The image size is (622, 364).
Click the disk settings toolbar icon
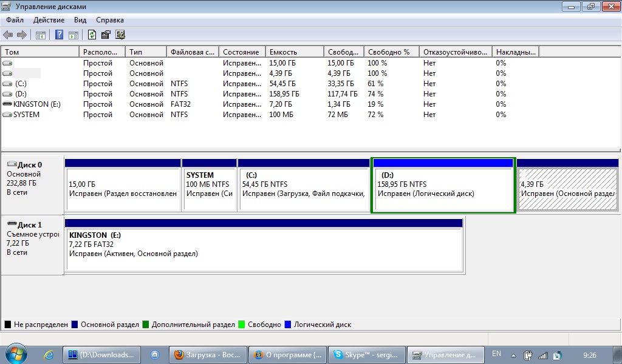(x=120, y=35)
